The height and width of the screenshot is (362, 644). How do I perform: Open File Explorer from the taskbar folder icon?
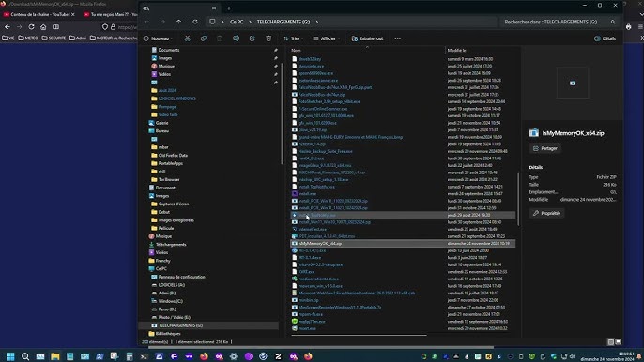55,356
